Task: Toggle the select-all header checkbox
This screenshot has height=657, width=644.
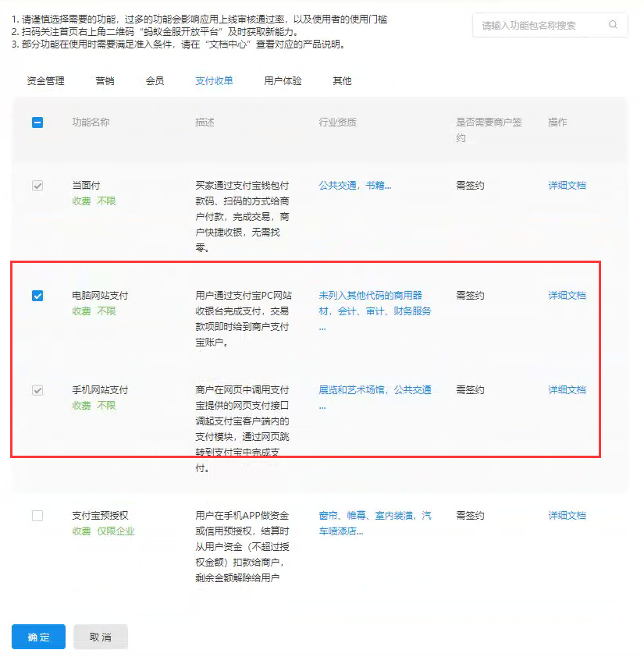Action: (x=37, y=123)
